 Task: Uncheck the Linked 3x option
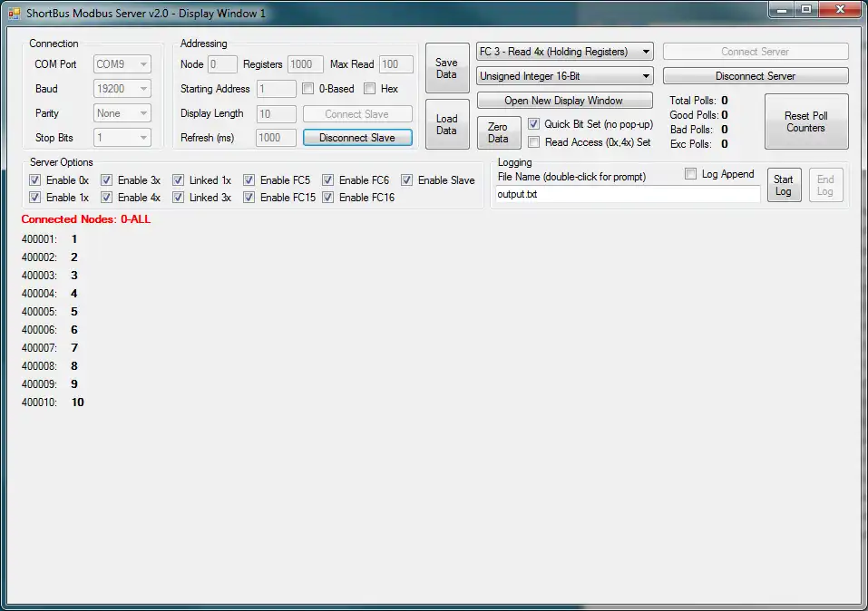pos(178,197)
